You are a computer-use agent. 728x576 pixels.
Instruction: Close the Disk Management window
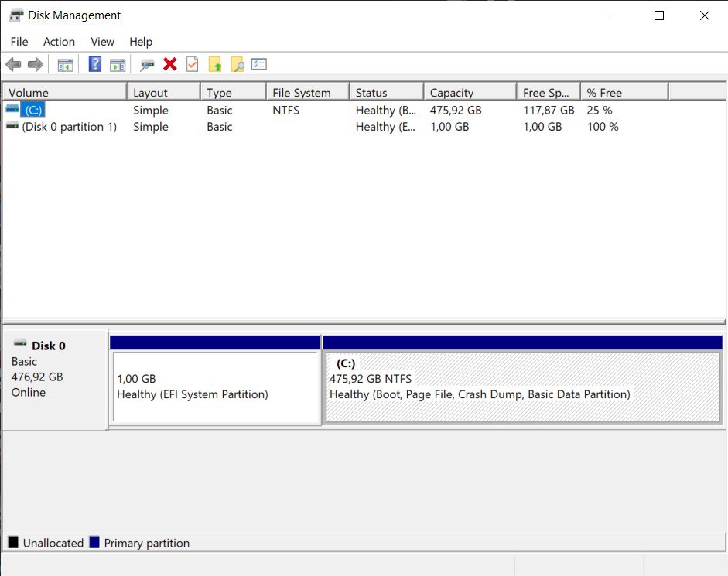point(704,15)
